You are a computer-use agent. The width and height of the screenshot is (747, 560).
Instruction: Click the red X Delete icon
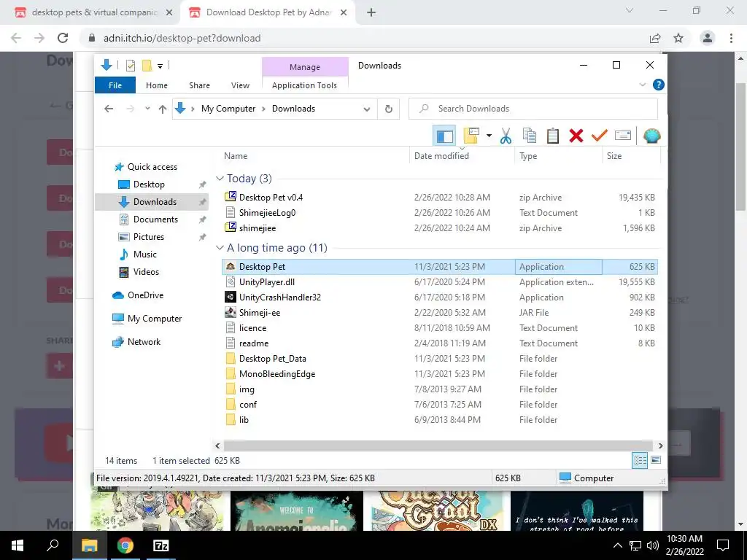click(576, 136)
